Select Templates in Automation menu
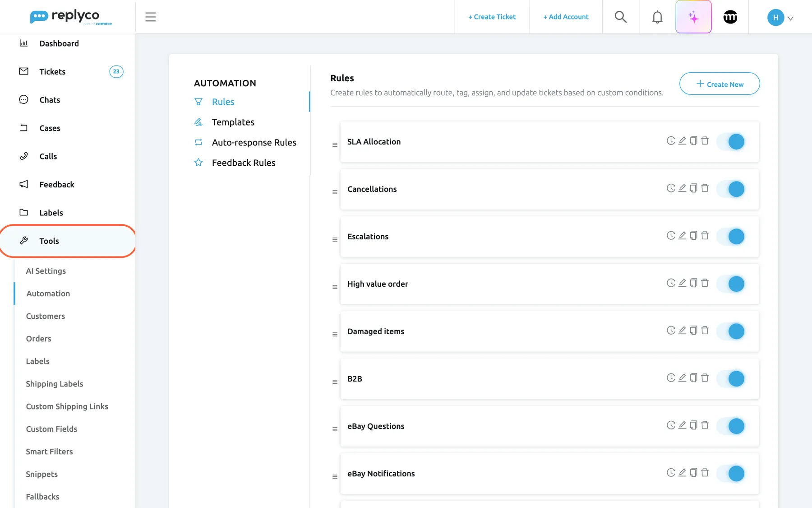Image resolution: width=812 pixels, height=508 pixels. coord(233,122)
